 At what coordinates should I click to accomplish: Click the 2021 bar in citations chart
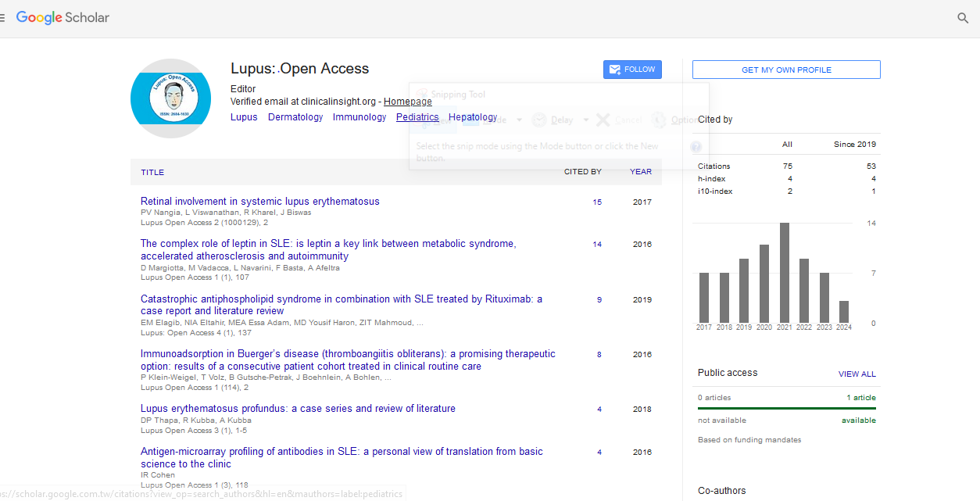[x=784, y=272]
